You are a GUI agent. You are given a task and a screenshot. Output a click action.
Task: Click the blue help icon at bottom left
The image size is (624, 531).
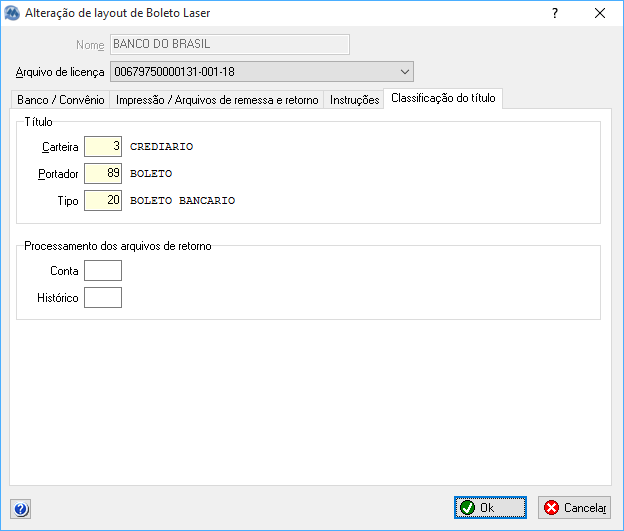(20, 509)
